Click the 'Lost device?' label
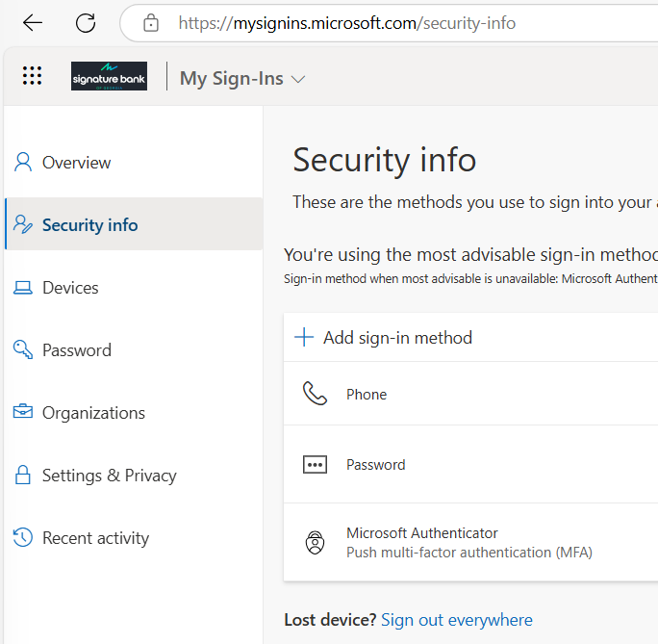Screen dimensions: 658x644 [330, 620]
